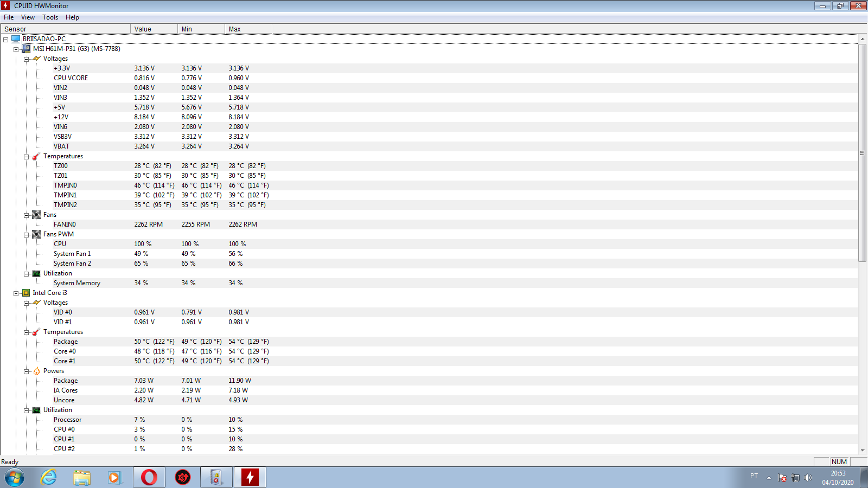Screen dimensions: 868x488
Task: Switch to the HWMonitor taskbar button
Action: tap(250, 478)
